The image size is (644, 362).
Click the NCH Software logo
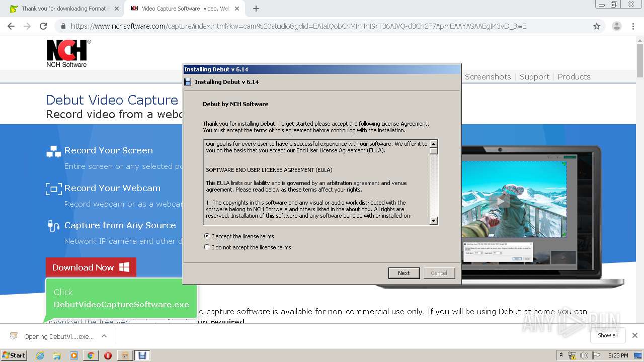click(68, 53)
